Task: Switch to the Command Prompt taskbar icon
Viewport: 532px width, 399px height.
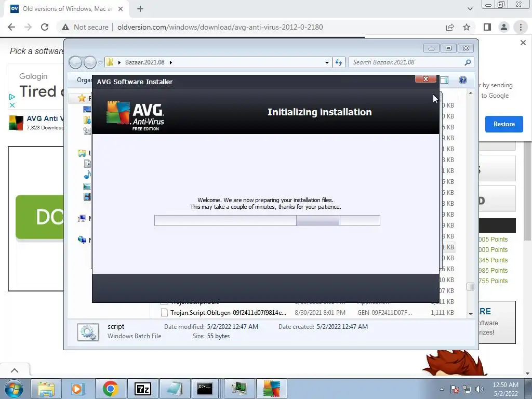Action: (205, 389)
